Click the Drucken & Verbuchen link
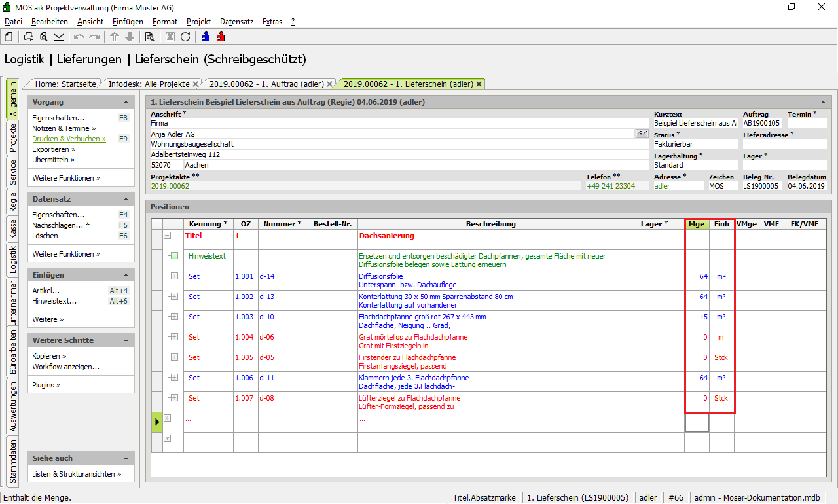The width and height of the screenshot is (838, 504). (x=68, y=139)
